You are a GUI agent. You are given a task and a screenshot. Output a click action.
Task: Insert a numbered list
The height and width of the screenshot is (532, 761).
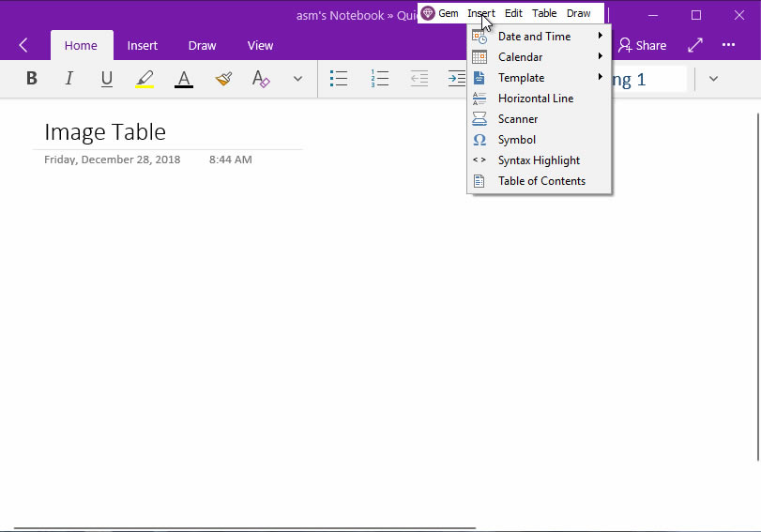pyautogui.click(x=379, y=79)
